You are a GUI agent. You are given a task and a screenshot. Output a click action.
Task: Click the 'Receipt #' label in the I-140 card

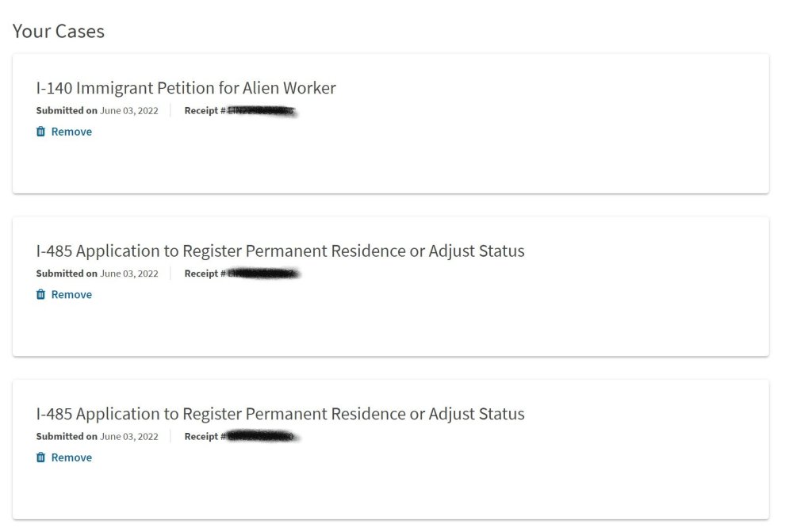pyautogui.click(x=205, y=111)
